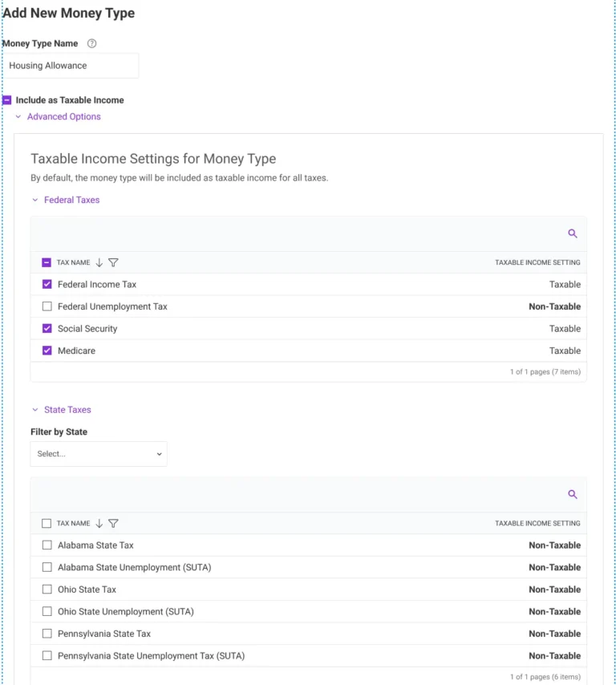
Task: Open the filter icon beside State Tax Name
Action: tap(113, 523)
